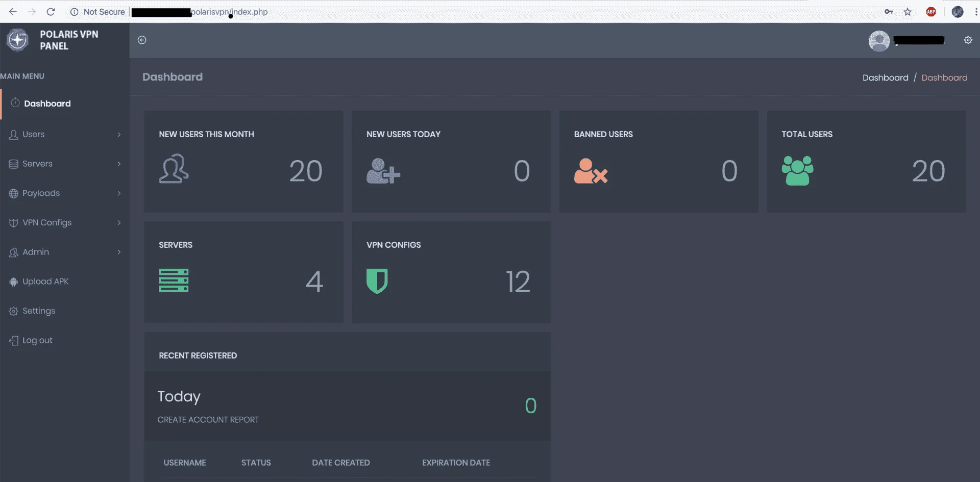Expand the VPN Configs menu chevron
The image size is (980, 482).
(119, 223)
